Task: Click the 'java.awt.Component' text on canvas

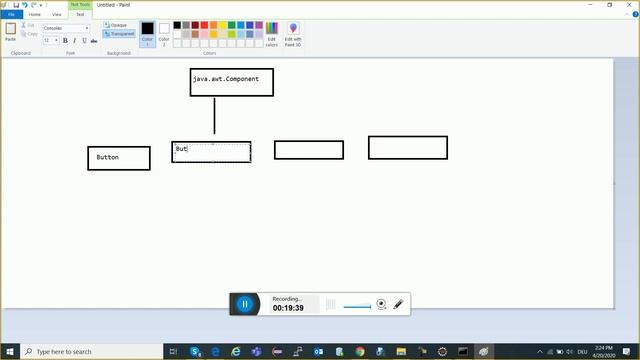Action: click(x=226, y=79)
